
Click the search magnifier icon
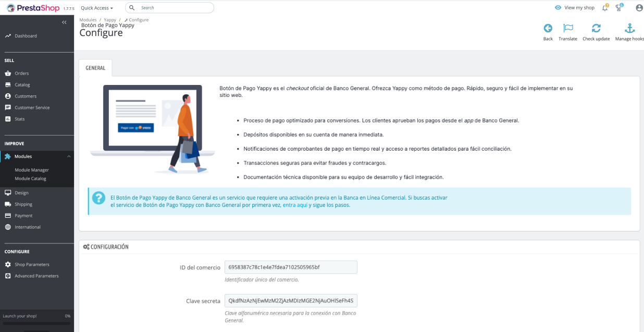pos(132,8)
